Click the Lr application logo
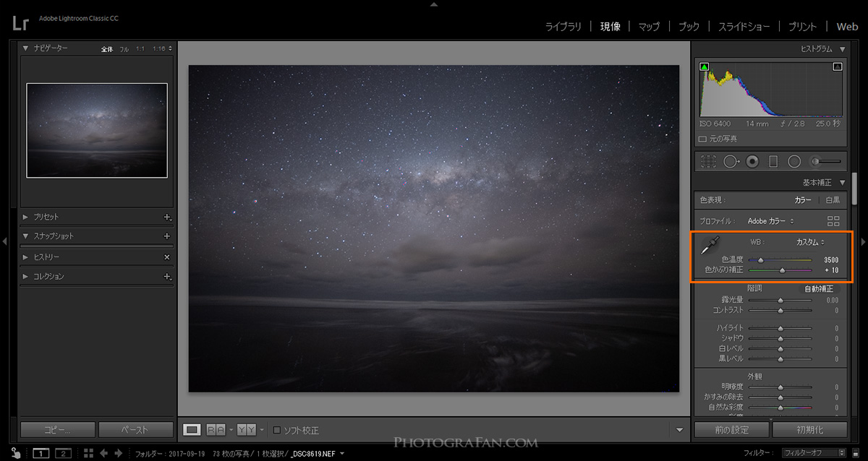This screenshot has width=868, height=461. point(20,22)
